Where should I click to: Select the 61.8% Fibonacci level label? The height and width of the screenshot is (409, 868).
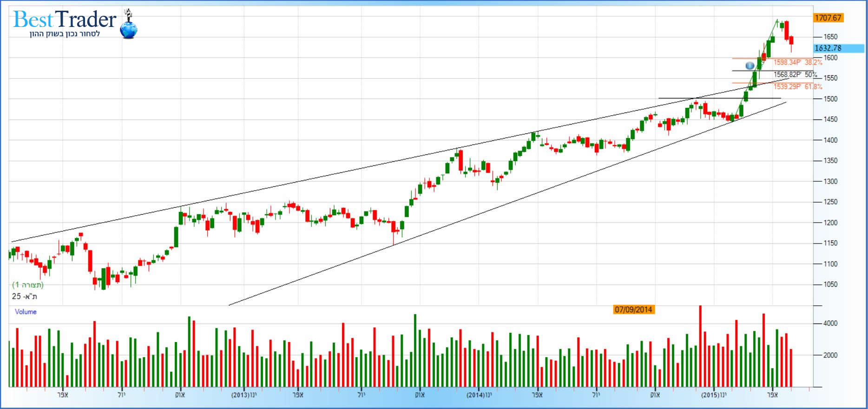tap(797, 86)
